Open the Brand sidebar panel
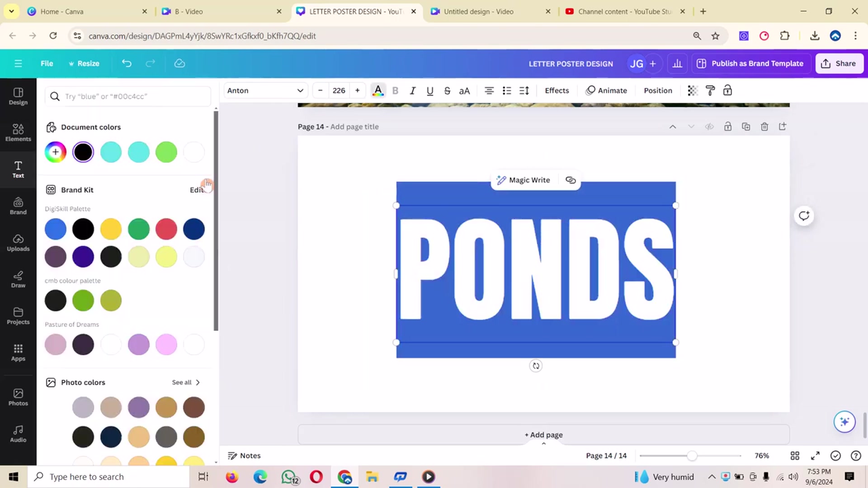The height and width of the screenshot is (488, 868). tap(18, 206)
